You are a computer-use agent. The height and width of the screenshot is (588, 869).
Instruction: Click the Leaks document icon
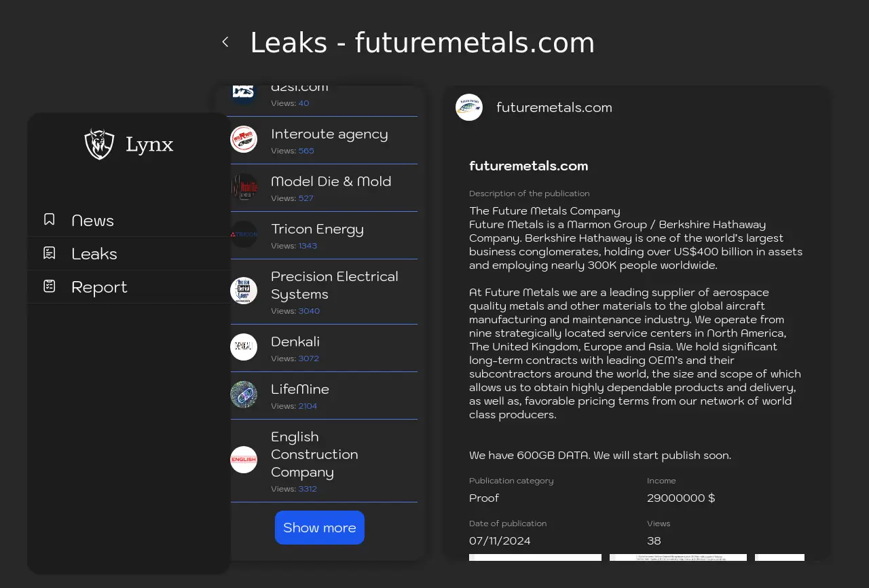click(50, 253)
